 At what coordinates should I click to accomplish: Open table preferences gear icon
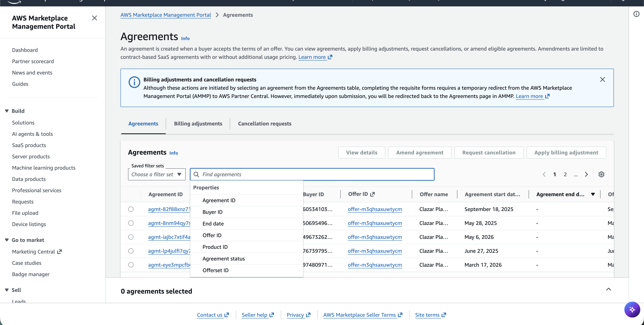pyautogui.click(x=601, y=175)
